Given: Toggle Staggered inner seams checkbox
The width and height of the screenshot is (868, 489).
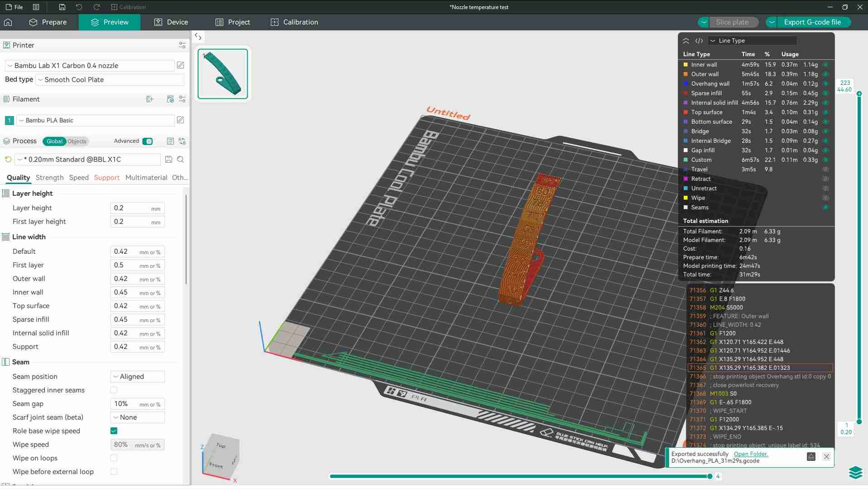Looking at the screenshot, I should coord(114,390).
